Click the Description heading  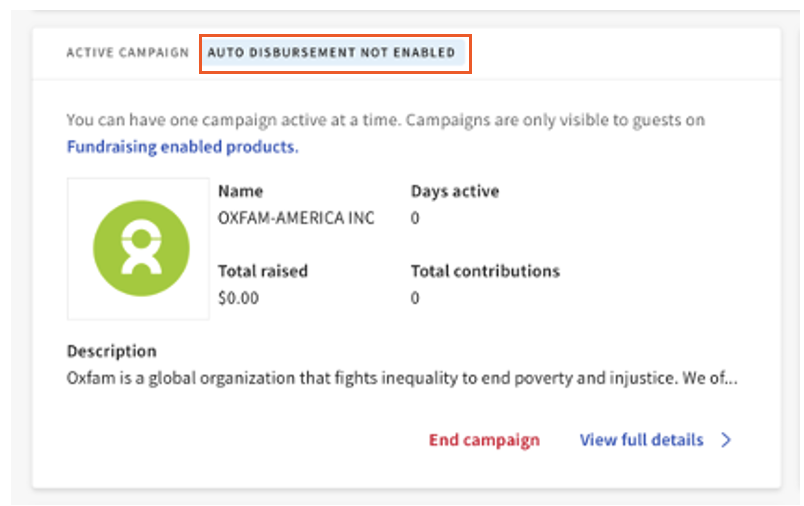[x=111, y=351]
